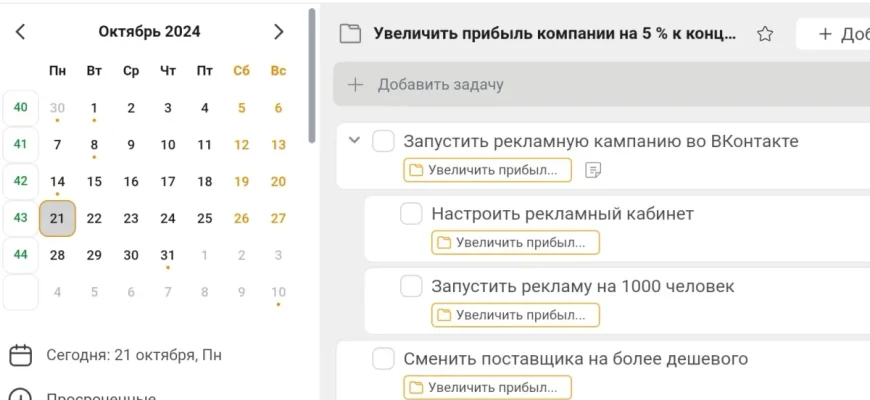Go to next month in calendar

[x=279, y=32]
